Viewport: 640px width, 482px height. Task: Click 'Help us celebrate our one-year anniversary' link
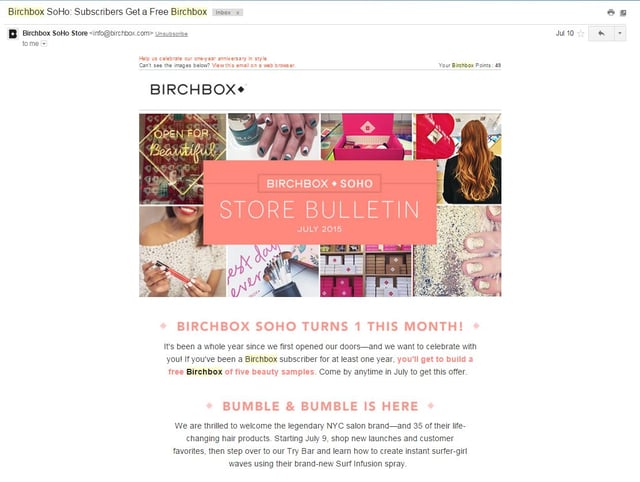203,58
